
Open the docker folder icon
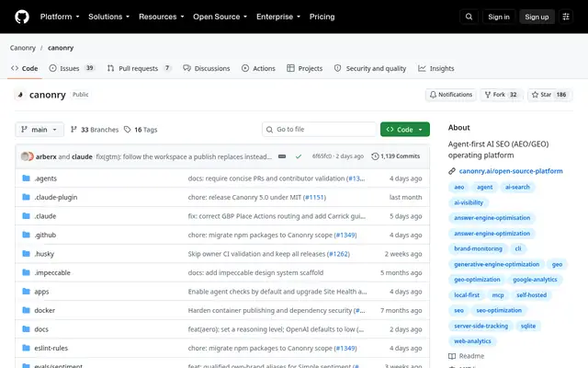(26, 310)
